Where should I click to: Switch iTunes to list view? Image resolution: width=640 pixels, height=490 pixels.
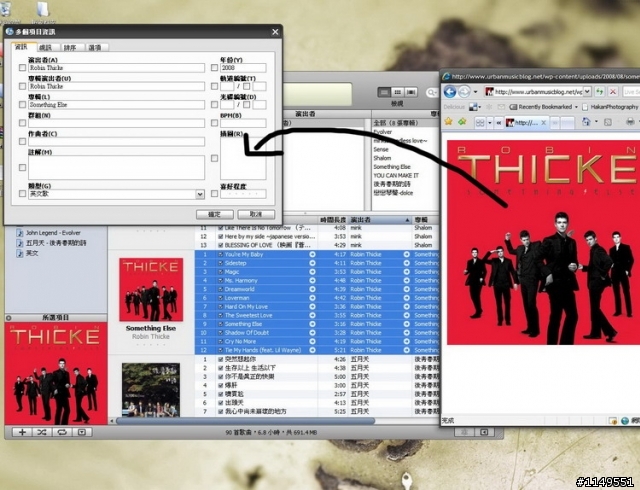pos(384,92)
